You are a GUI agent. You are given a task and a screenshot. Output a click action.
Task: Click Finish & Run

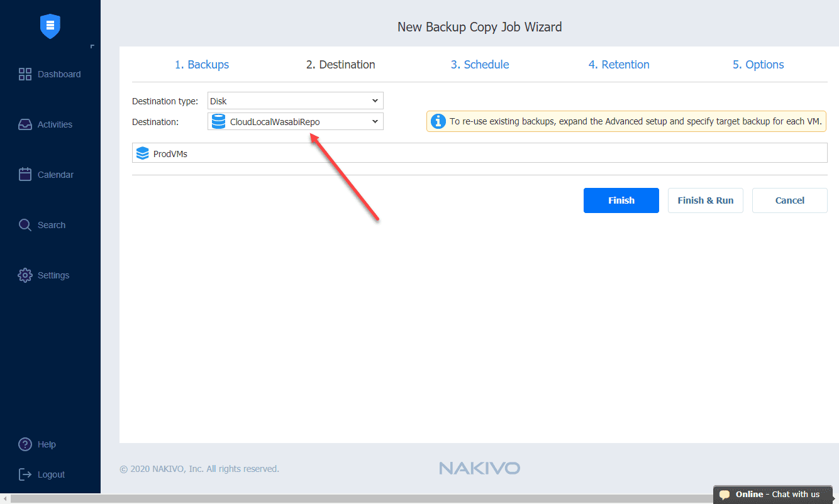[x=705, y=200]
